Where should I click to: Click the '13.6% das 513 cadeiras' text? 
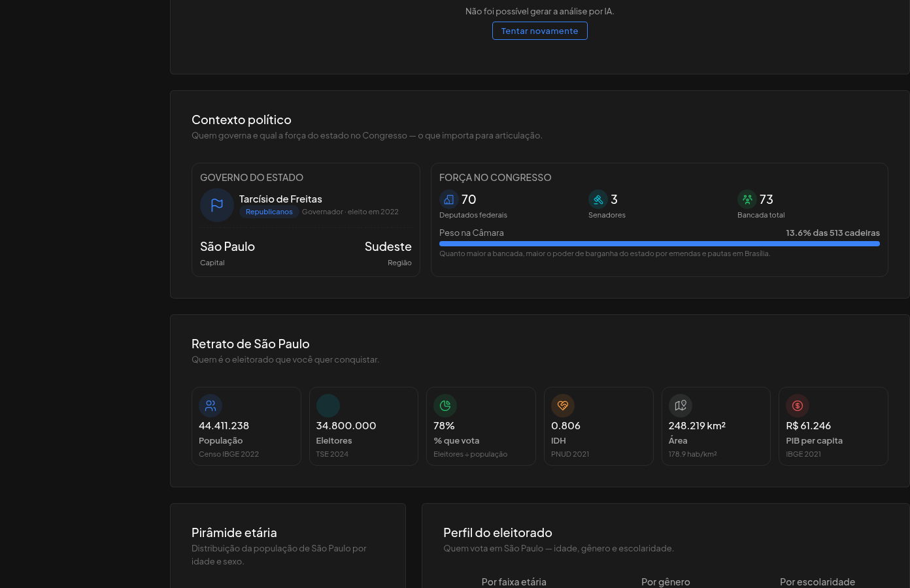tap(833, 233)
